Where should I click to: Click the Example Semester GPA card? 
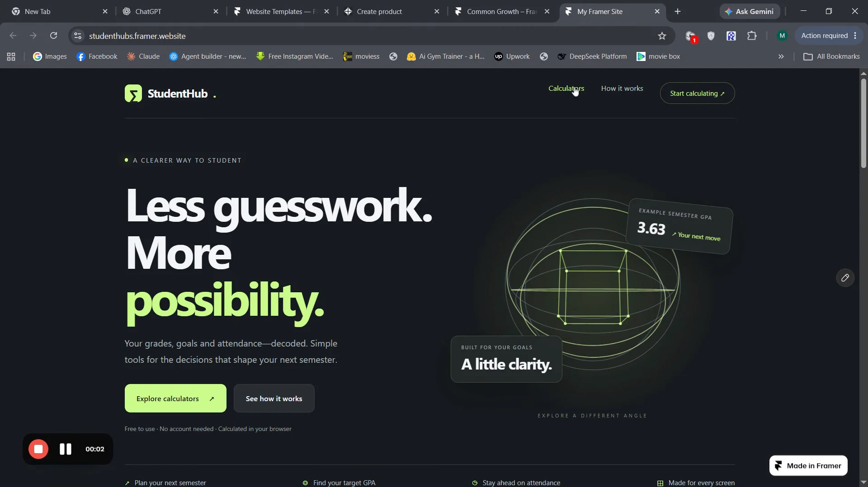point(679,226)
